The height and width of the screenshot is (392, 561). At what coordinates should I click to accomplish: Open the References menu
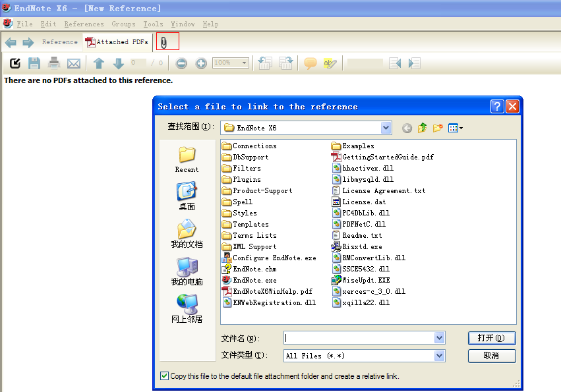[x=84, y=24]
